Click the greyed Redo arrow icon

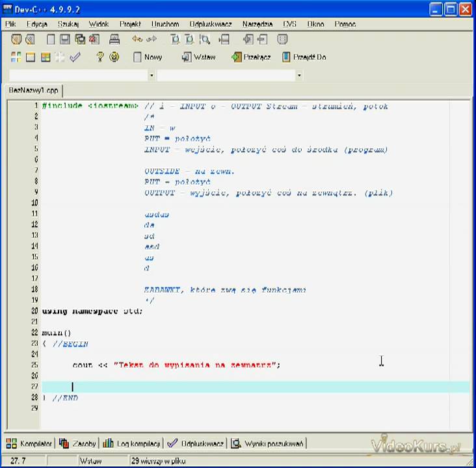coord(152,39)
